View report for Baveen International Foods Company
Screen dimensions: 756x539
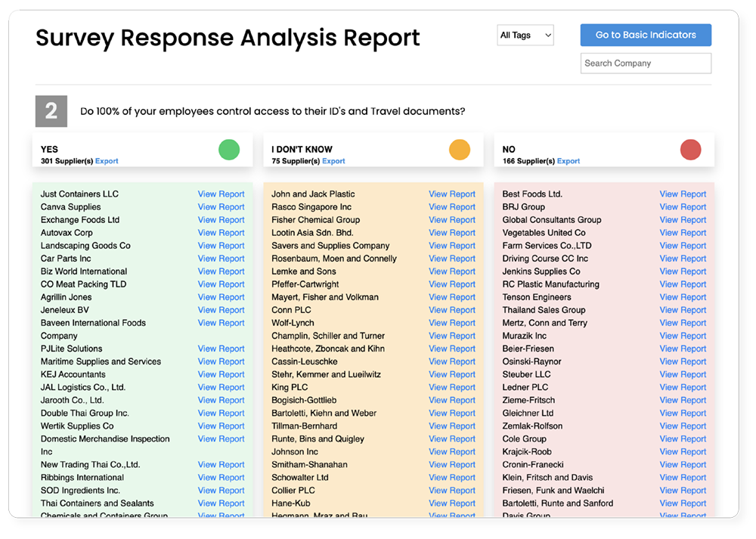(222, 323)
